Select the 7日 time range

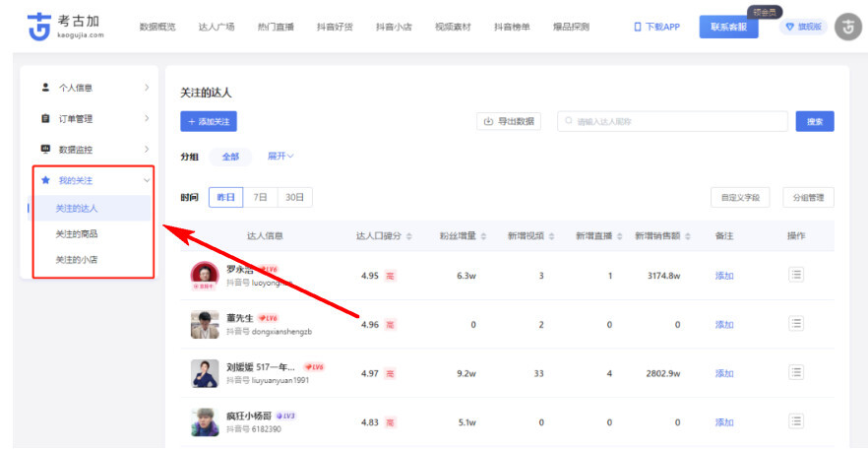[260, 197]
